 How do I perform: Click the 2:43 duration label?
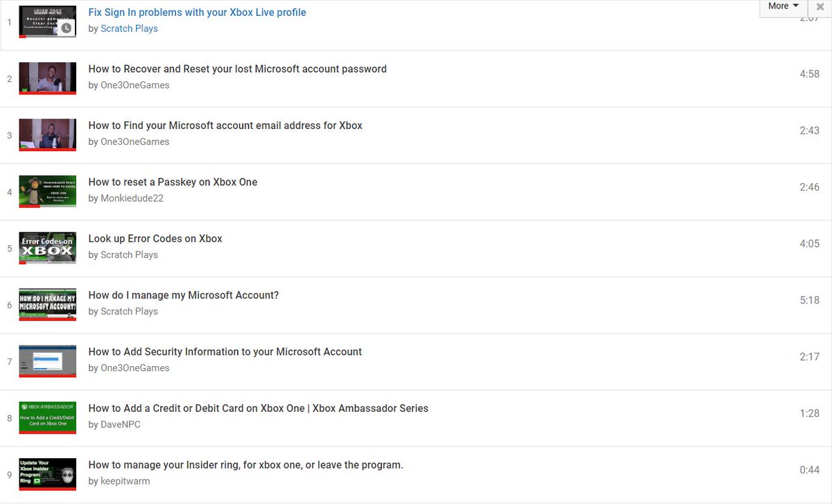pyautogui.click(x=809, y=130)
